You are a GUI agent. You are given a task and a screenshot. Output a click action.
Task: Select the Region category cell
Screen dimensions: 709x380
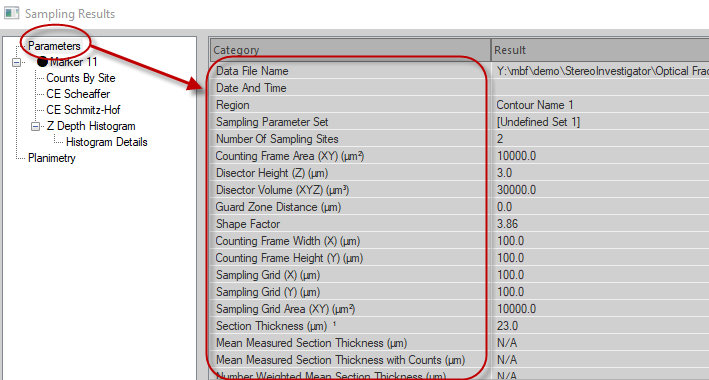350,105
